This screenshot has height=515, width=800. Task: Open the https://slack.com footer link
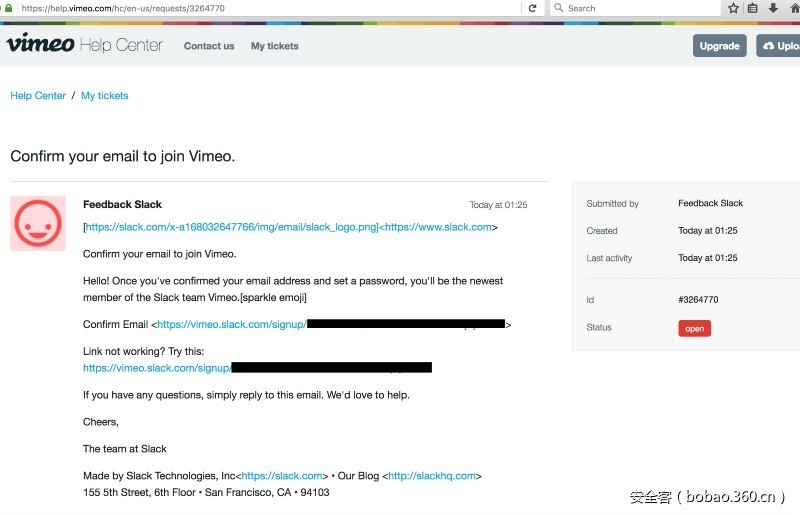pyautogui.click(x=282, y=476)
